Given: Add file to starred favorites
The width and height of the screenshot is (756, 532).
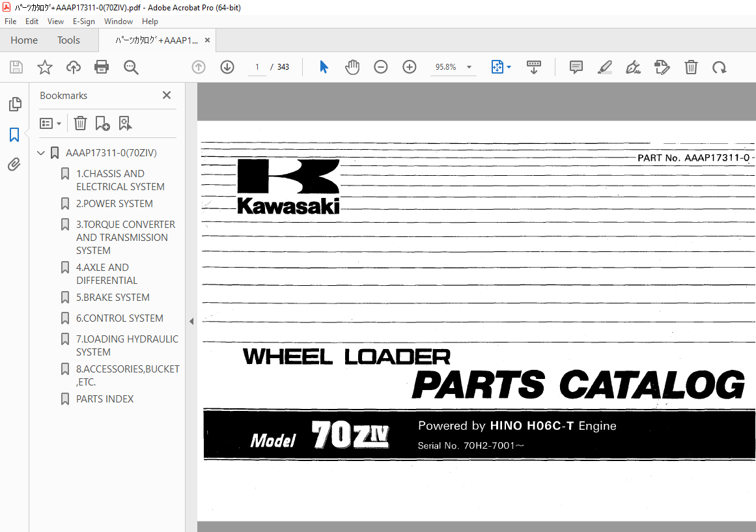Looking at the screenshot, I should [x=45, y=67].
